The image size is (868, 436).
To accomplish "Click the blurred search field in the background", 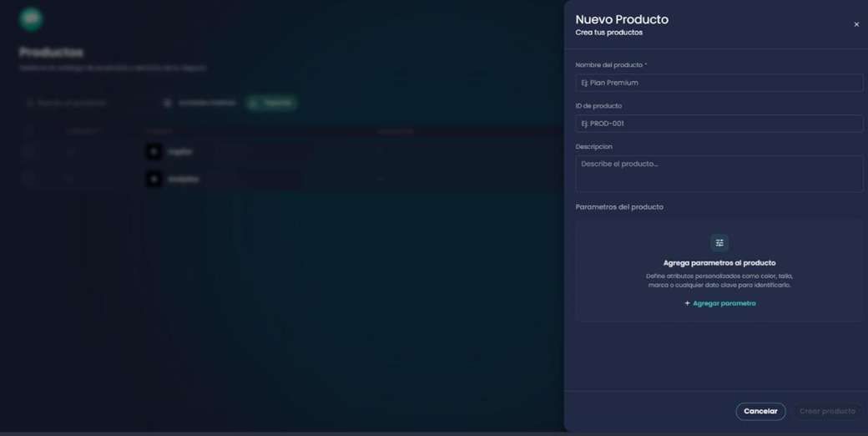I will pos(88,103).
